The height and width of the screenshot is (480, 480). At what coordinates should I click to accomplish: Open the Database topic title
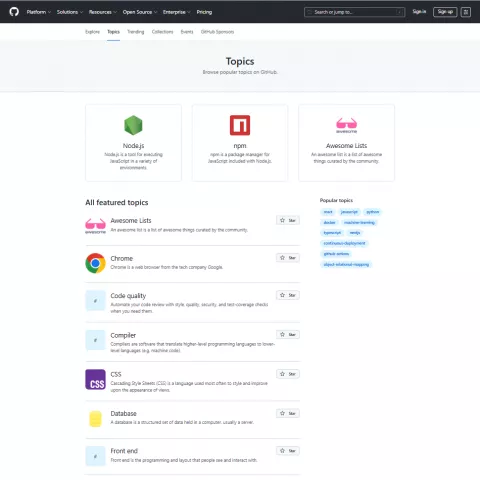coord(123,413)
